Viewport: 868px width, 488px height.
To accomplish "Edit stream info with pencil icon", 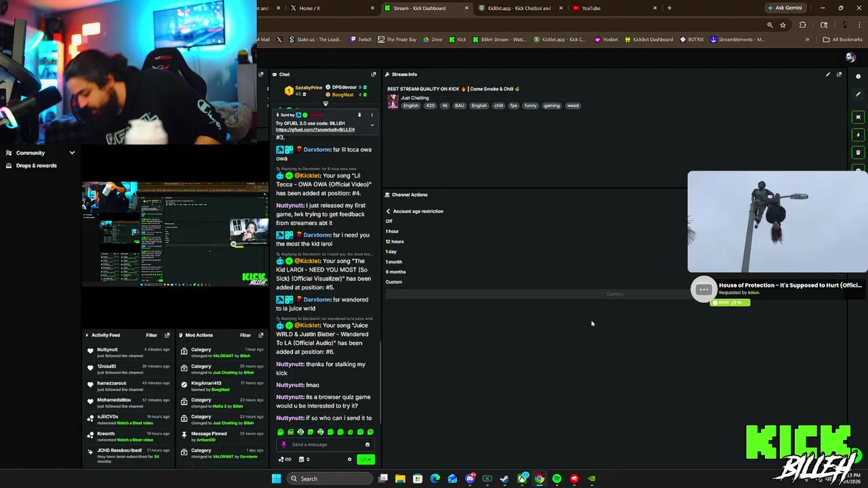I will [828, 75].
